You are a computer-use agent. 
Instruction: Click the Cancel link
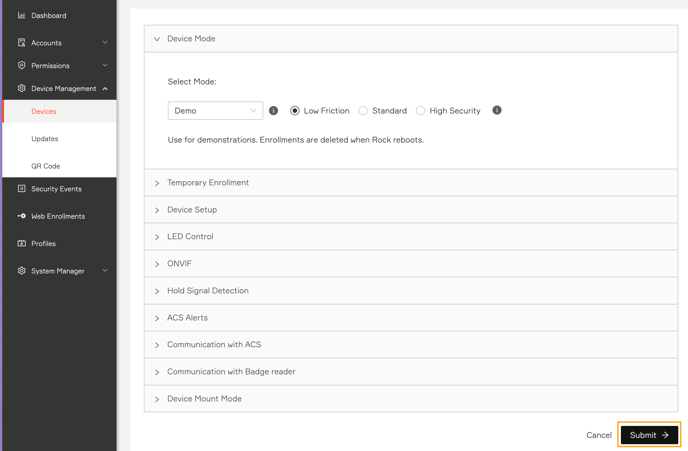coord(598,435)
